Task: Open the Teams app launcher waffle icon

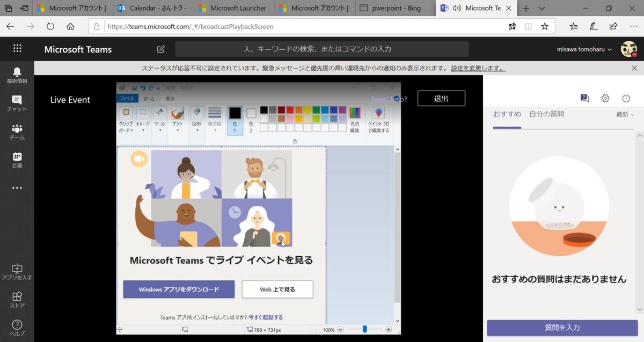Action: 17,49
